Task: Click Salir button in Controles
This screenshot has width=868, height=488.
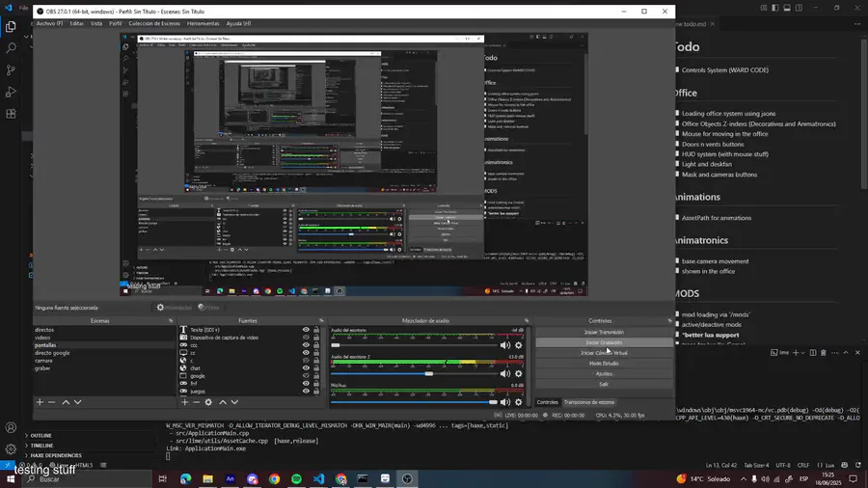Action: click(x=604, y=385)
